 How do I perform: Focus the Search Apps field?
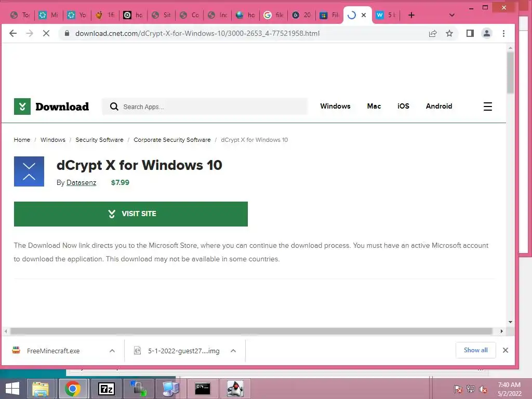click(x=205, y=107)
